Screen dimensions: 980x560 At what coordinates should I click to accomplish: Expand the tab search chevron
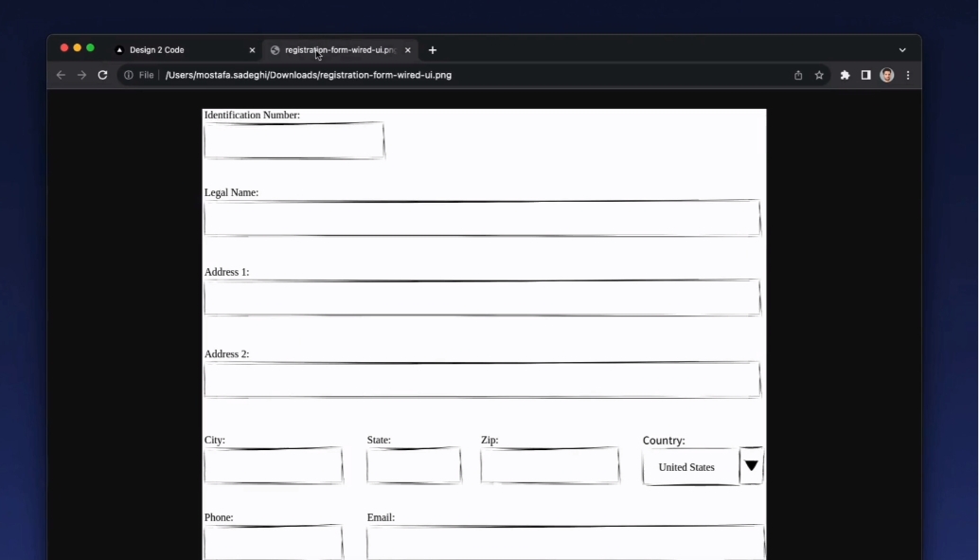point(902,50)
